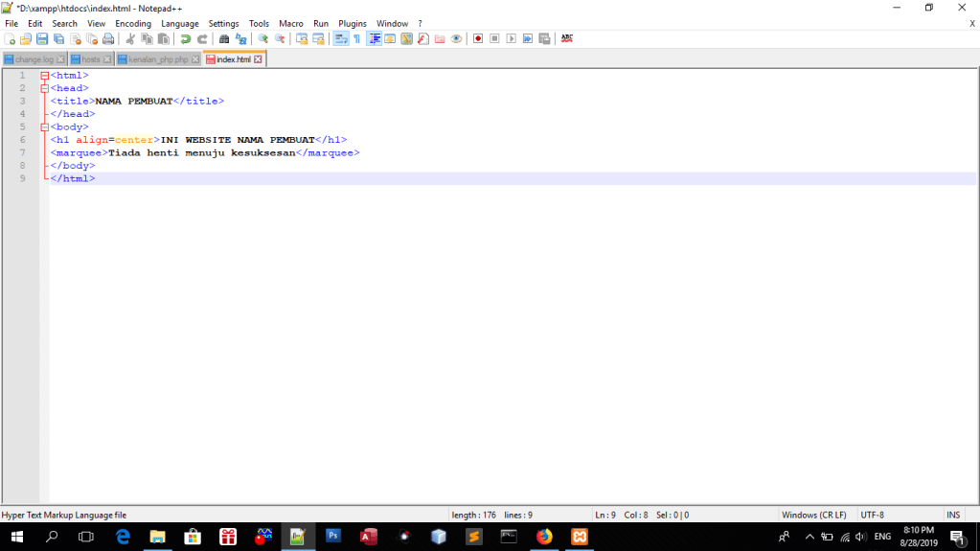Close the index.html tab
Image resolution: width=980 pixels, height=551 pixels.
(259, 59)
